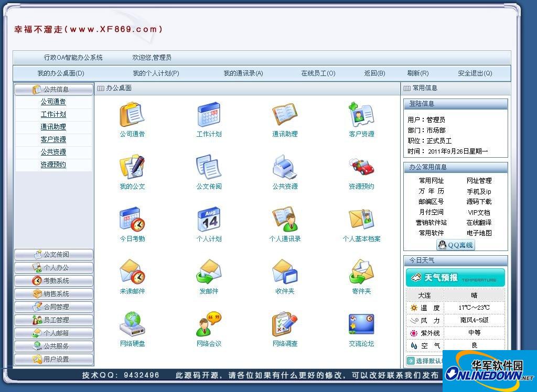Select 我的通讯录(A) in the top menu
The width and height of the screenshot is (537, 392).
point(243,73)
